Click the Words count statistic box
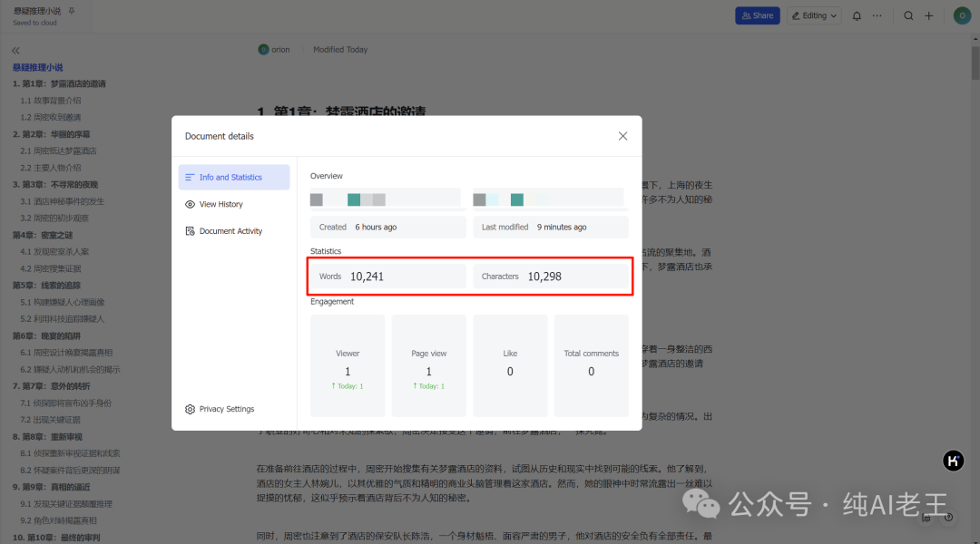980x544 pixels. click(x=387, y=277)
